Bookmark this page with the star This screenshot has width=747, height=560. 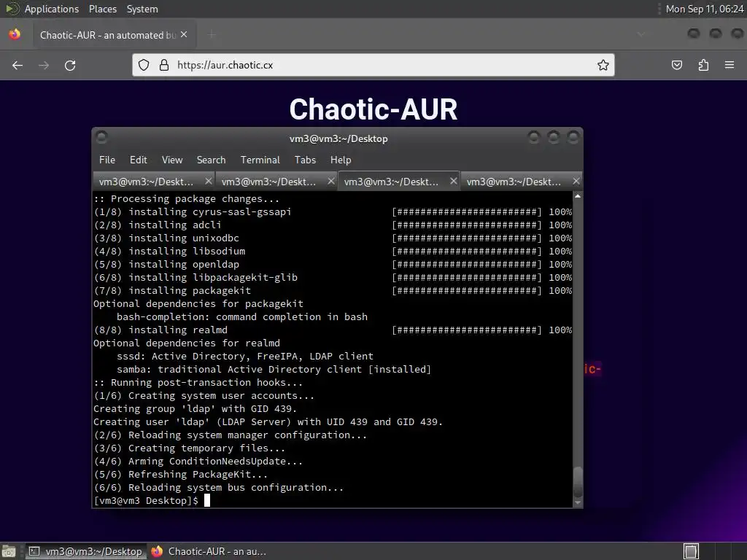tap(603, 65)
